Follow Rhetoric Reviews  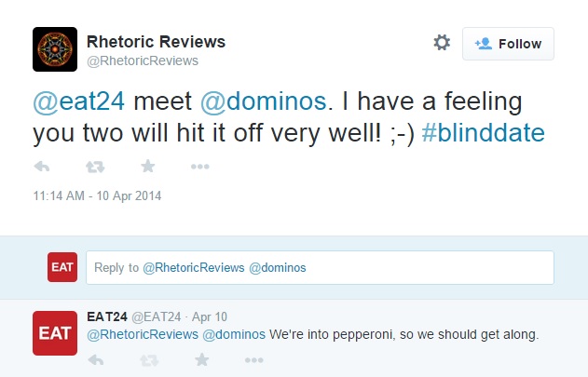point(508,44)
